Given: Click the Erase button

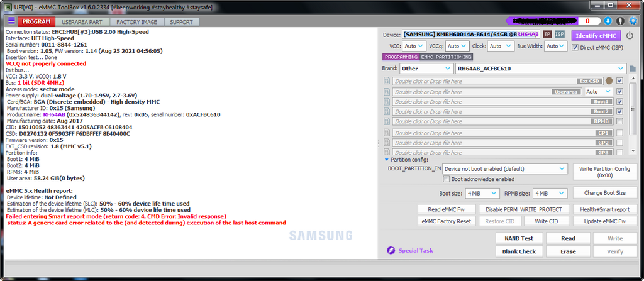Looking at the screenshot, I should 568,251.
